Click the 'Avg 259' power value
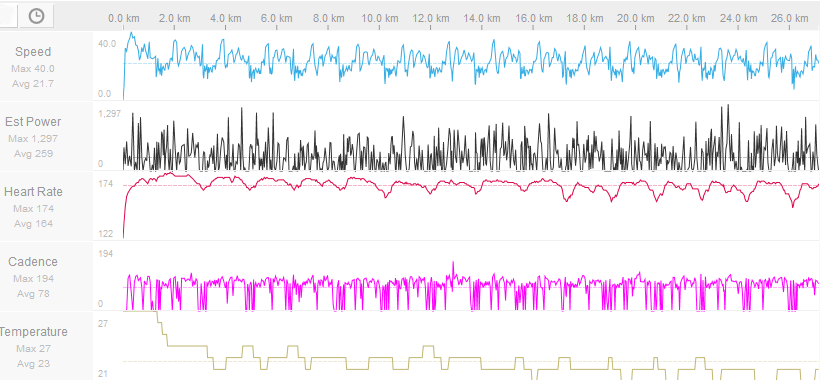Screen dimensions: 820x380 pos(33,154)
